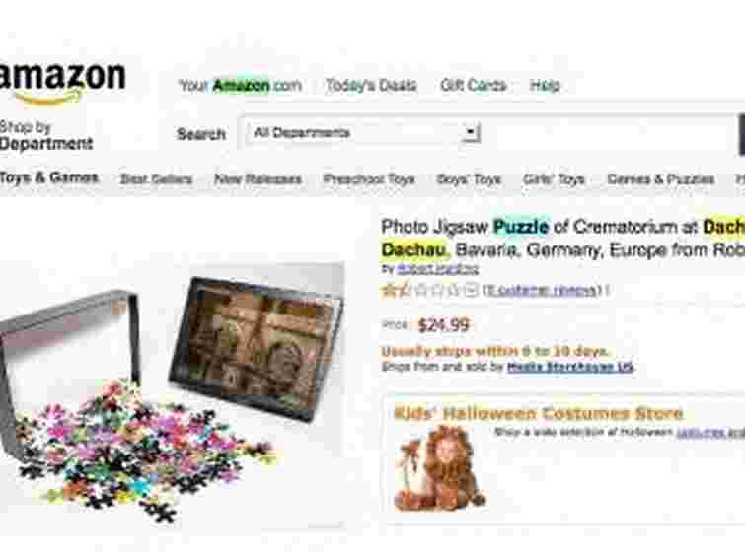
Task: Open Shop by Department menu
Action: [x=46, y=136]
